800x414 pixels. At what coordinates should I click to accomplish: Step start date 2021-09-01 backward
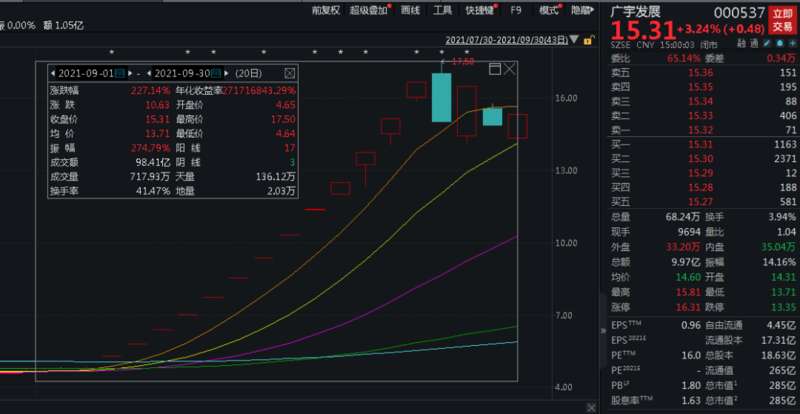[x=53, y=73]
